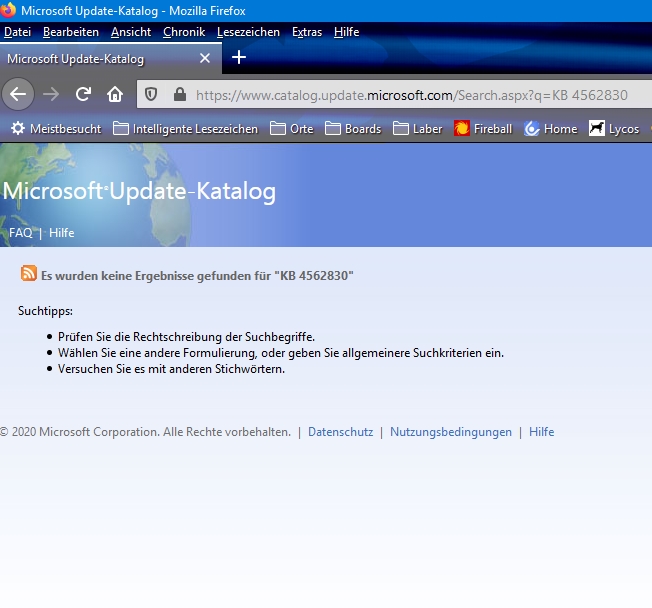
Task: Open the Datenschutz footer link
Action: [x=341, y=432]
